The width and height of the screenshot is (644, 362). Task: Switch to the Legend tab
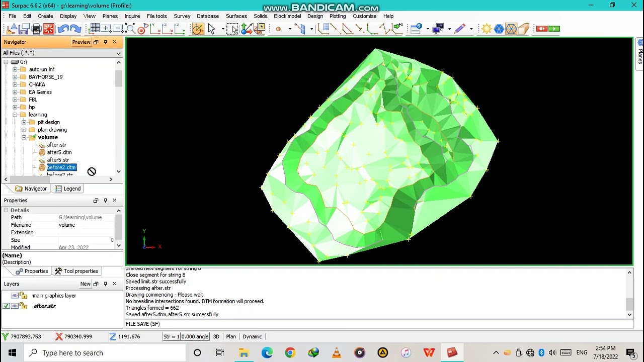(68, 189)
